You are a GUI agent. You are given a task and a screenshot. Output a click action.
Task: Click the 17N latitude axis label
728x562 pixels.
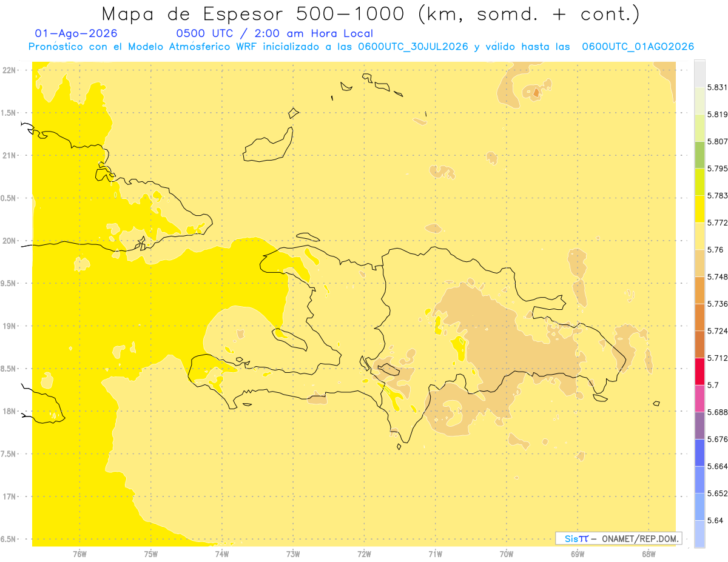click(9, 497)
